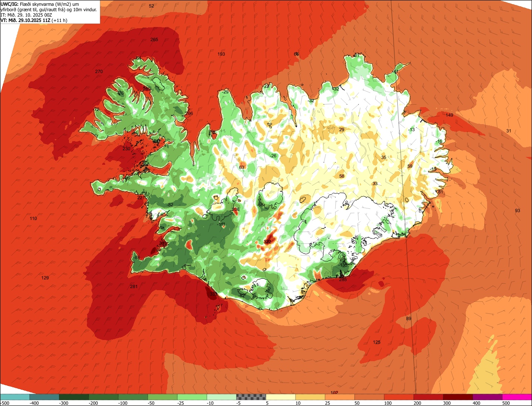Click the map value 63
The image size is (532, 406).
pos(241,167)
